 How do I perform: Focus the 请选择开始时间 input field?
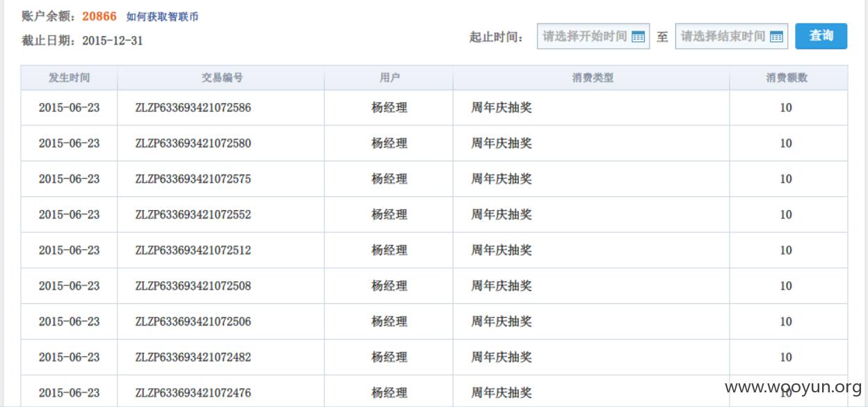pyautogui.click(x=593, y=36)
